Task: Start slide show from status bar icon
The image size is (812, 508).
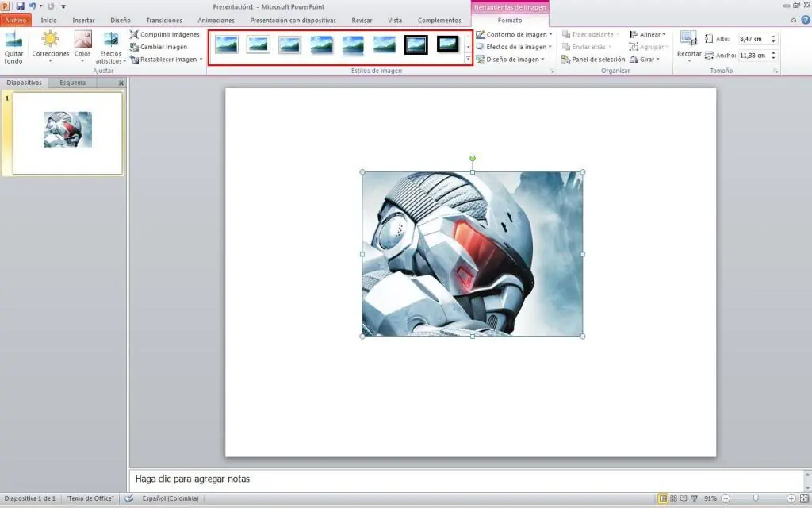Action: (x=695, y=498)
